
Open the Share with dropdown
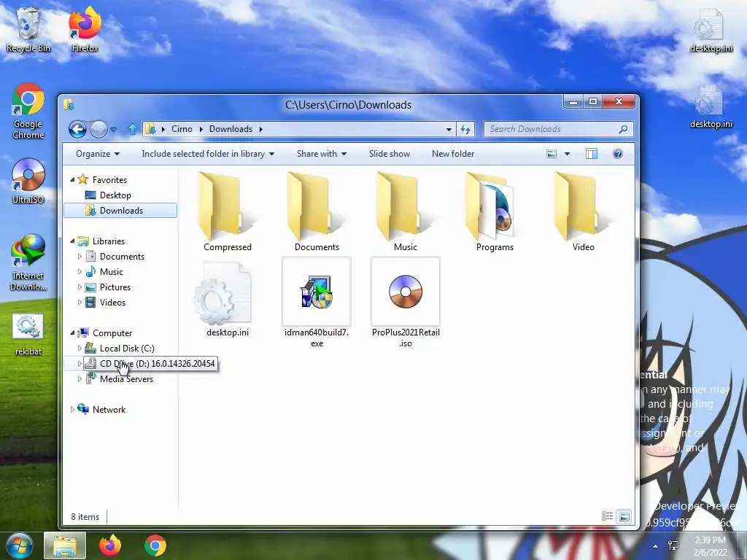click(322, 154)
